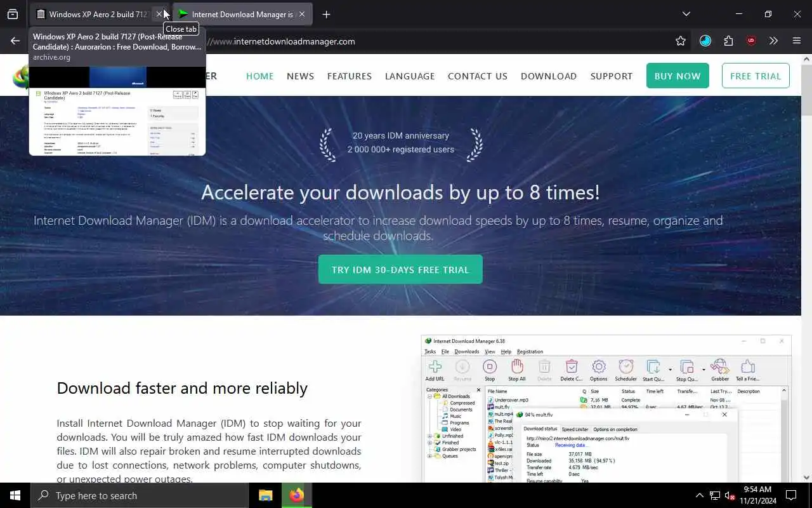The height and width of the screenshot is (508, 812).
Task: Bookmark this page with the star
Action: pyautogui.click(x=681, y=41)
